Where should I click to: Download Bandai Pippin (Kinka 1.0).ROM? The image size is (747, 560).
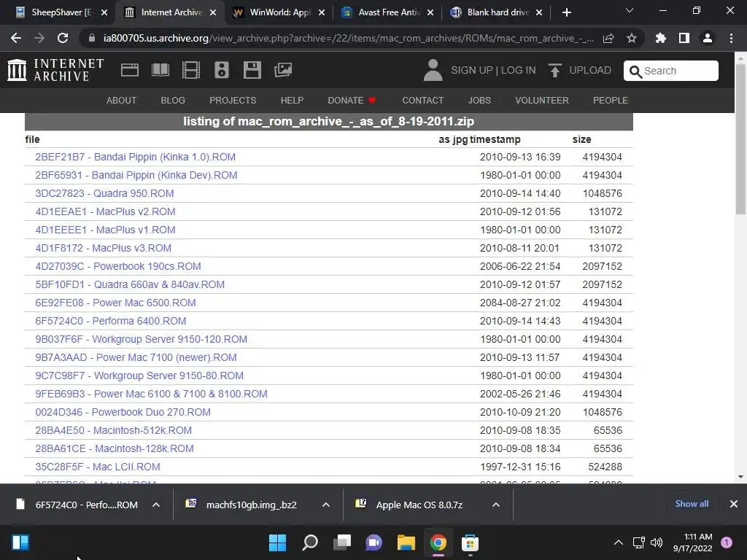(x=135, y=157)
